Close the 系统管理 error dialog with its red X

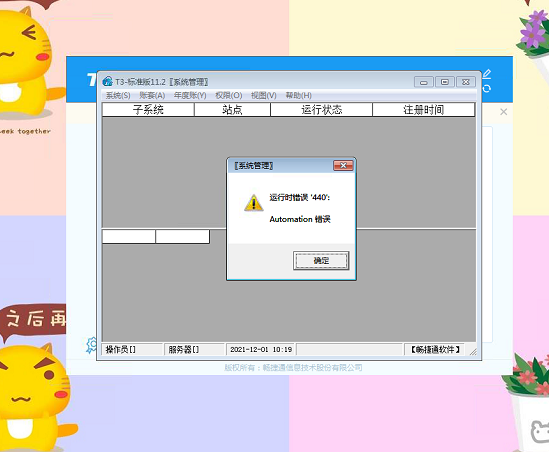pyautogui.click(x=343, y=165)
